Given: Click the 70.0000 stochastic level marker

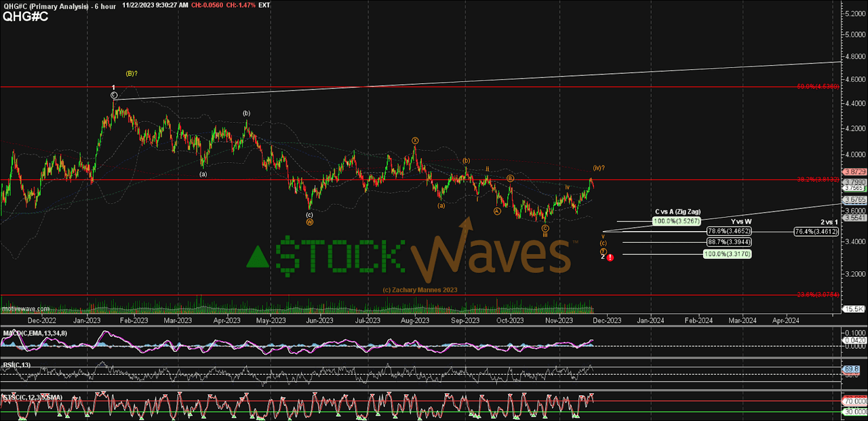Looking at the screenshot, I should coord(853,401).
